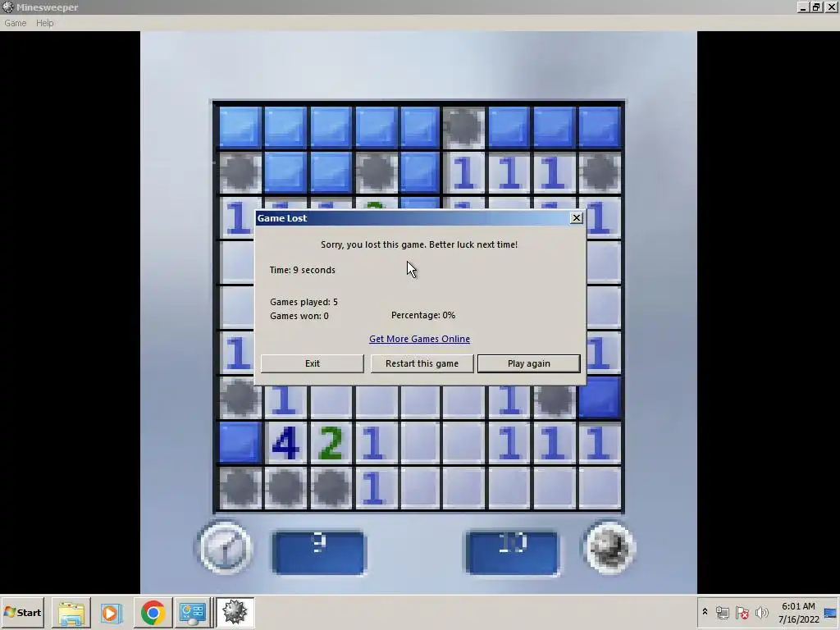Click the mine in the top row
Image resolution: width=840 pixels, height=630 pixels.
[464, 127]
